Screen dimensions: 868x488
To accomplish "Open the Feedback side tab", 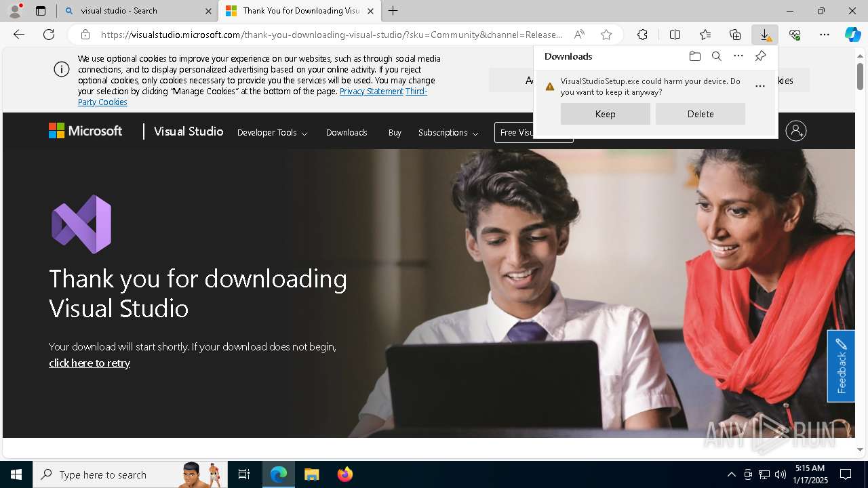I will [841, 366].
